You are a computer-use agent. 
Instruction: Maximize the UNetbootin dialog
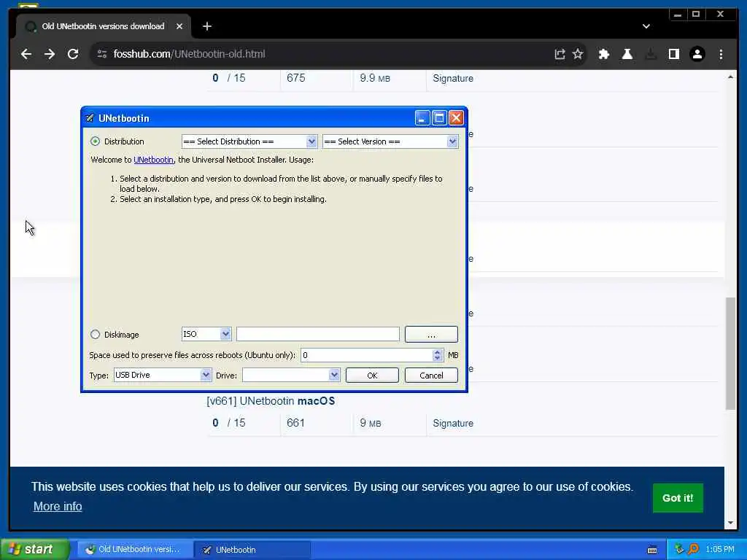pyautogui.click(x=439, y=118)
